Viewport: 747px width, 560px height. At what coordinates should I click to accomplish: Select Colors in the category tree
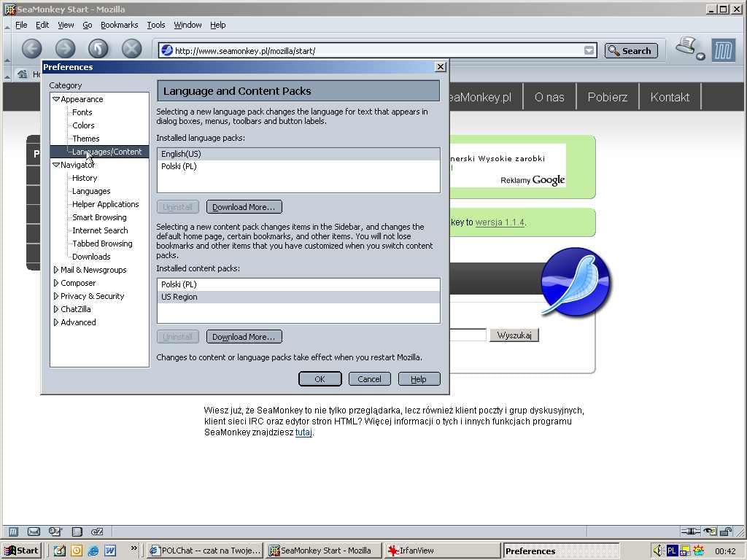tap(83, 125)
